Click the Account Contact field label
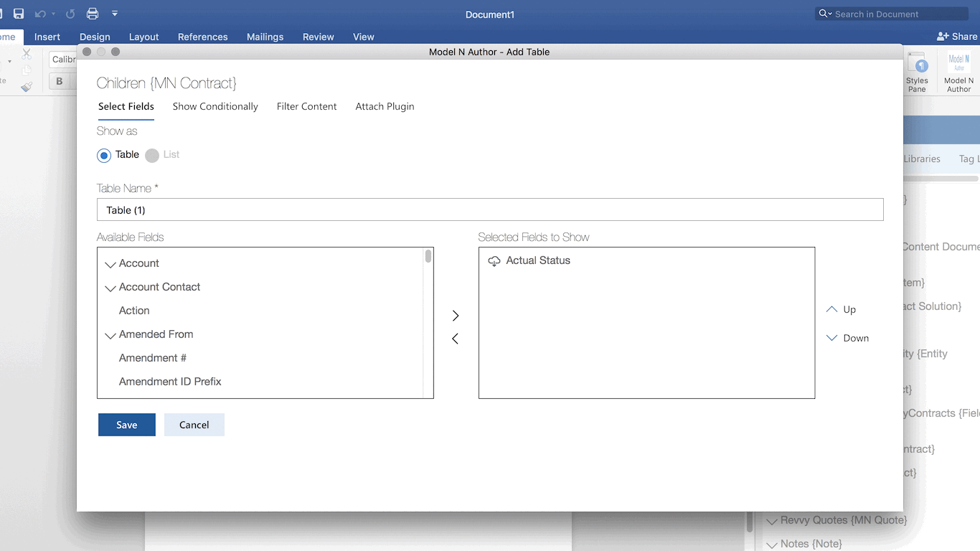The width and height of the screenshot is (980, 551). point(159,287)
